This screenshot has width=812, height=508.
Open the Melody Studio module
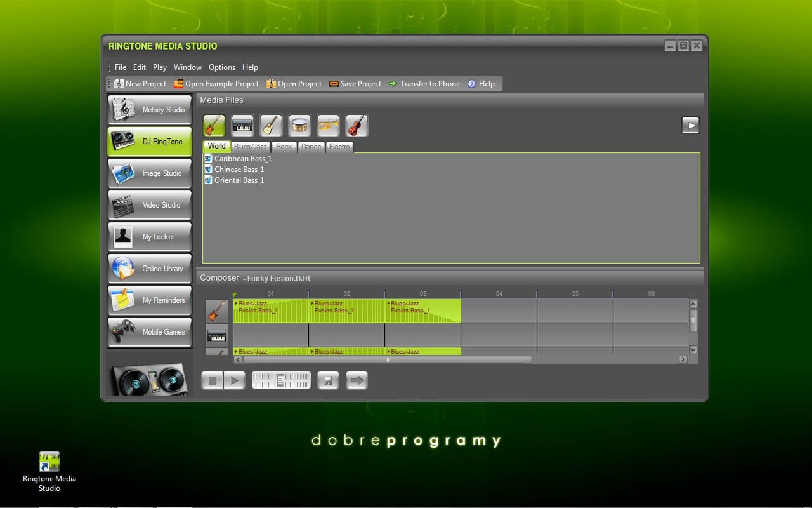pos(150,110)
